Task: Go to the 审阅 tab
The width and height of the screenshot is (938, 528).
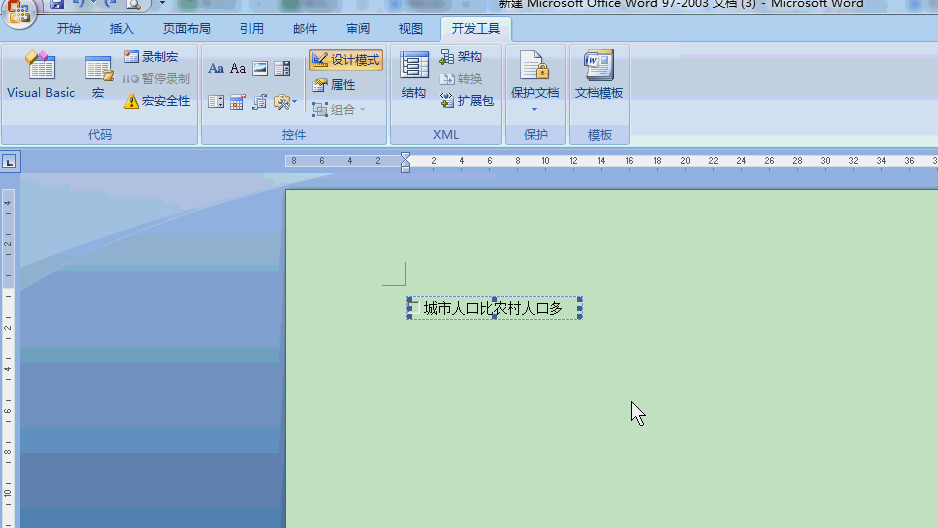Action: 358,29
